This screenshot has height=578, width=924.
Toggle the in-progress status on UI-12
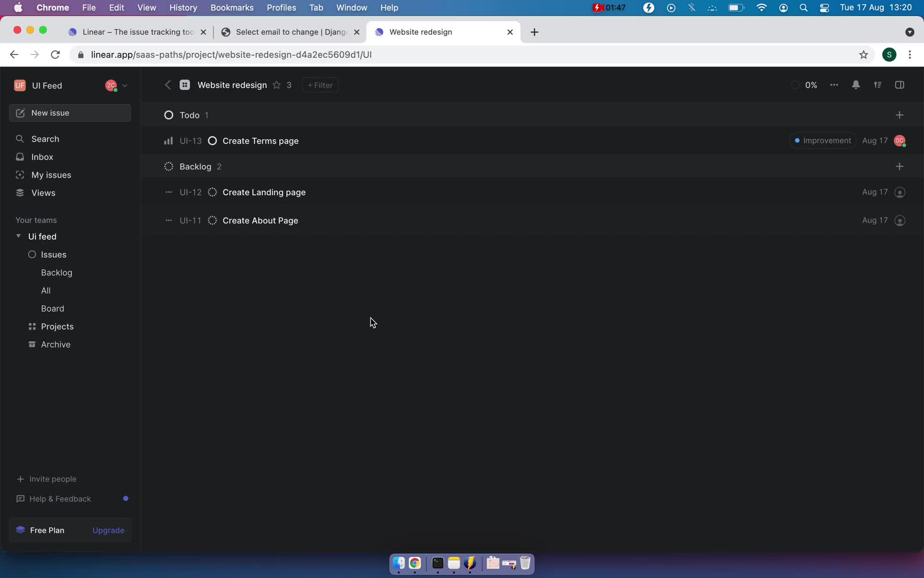(212, 192)
